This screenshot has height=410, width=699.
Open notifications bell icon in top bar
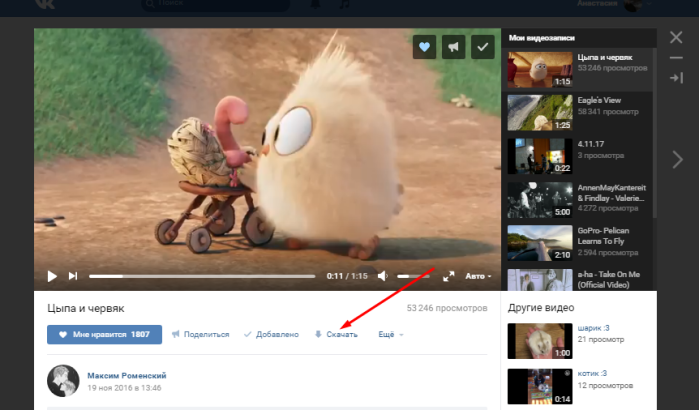(315, 4)
